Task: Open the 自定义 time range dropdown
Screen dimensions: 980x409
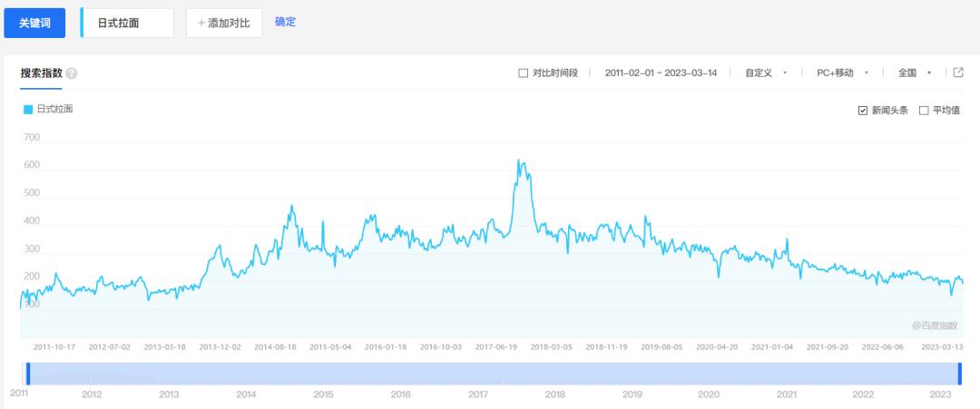Action: point(766,73)
